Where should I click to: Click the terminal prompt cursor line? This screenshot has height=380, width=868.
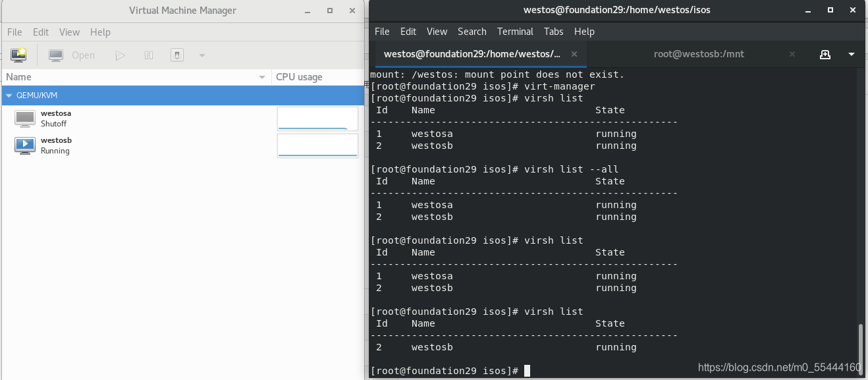pyautogui.click(x=450, y=371)
